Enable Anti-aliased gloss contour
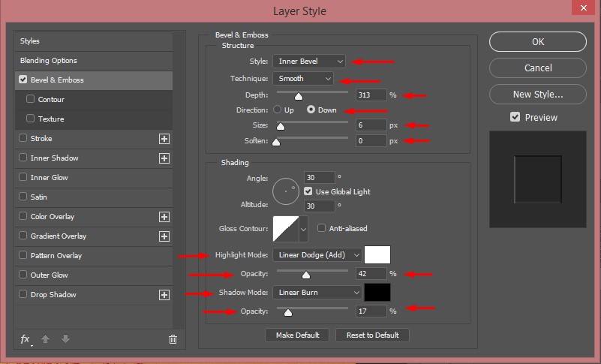Screen dimensions: 601x364 click(321, 228)
